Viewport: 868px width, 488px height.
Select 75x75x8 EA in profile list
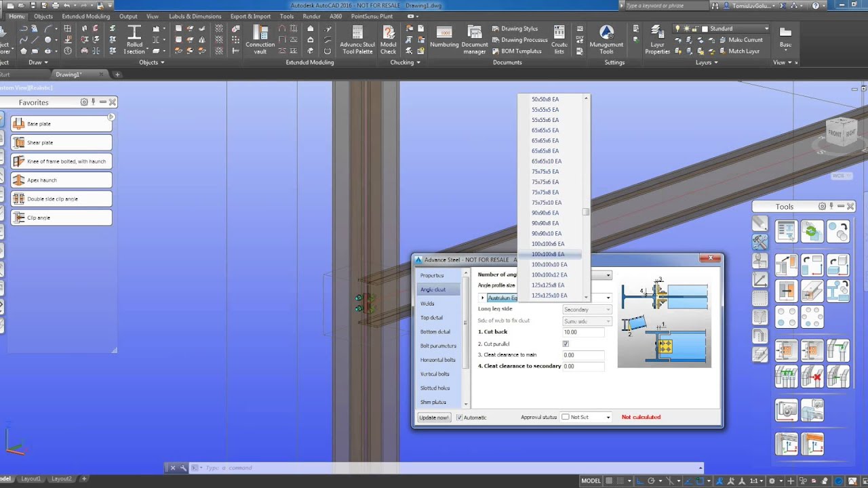tap(545, 192)
